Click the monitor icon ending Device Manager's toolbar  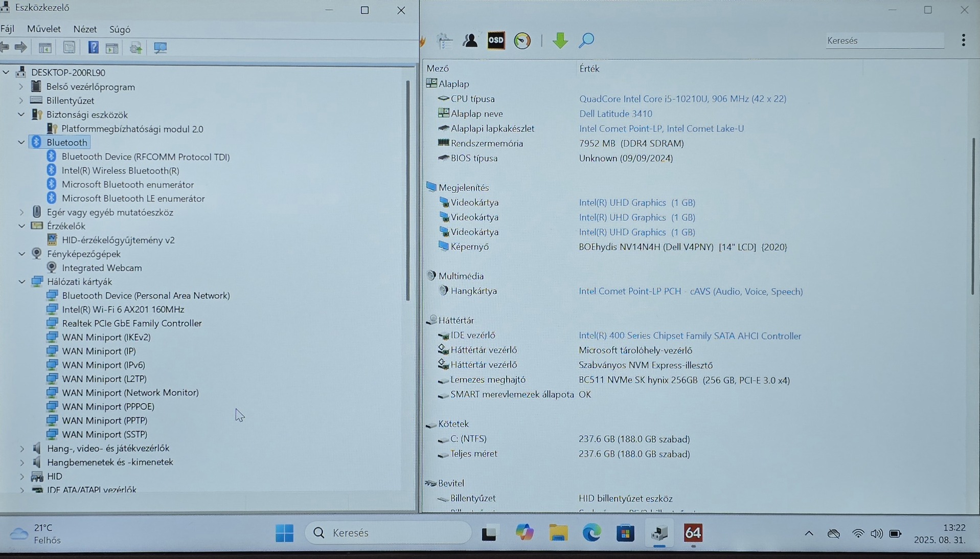tap(160, 48)
